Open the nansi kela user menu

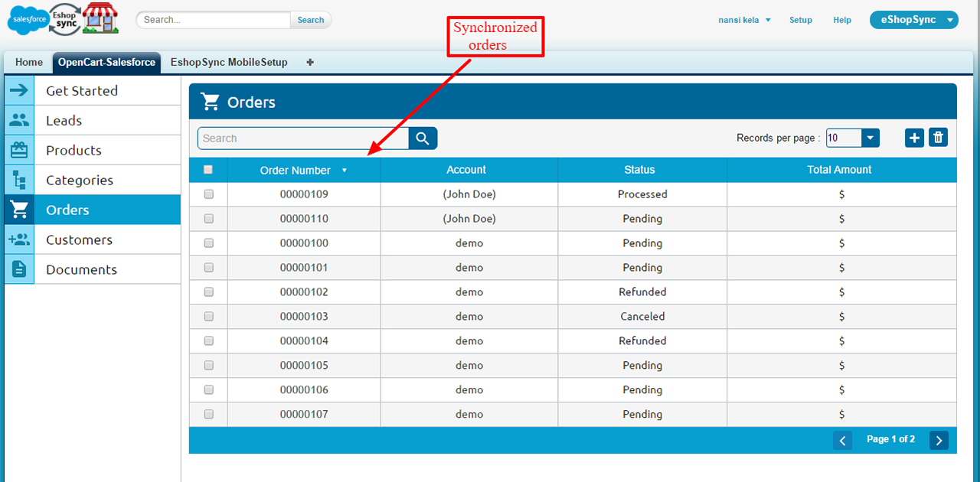coord(744,20)
